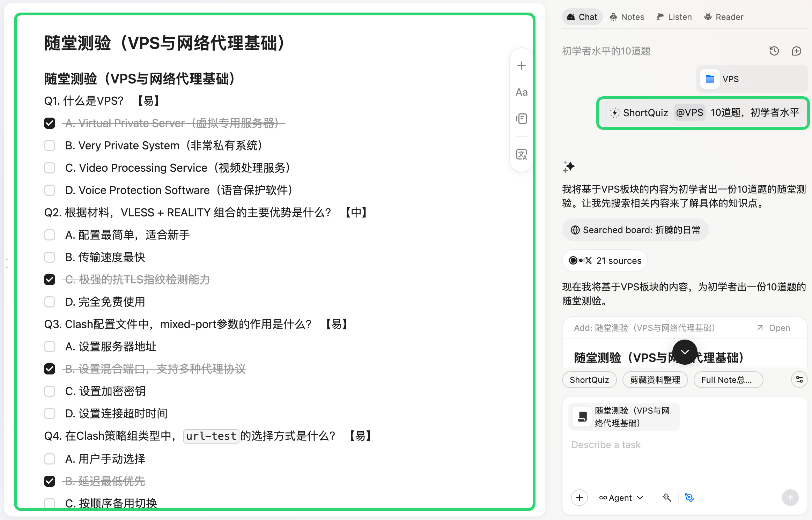Switch to the Notes tab
Screen dimensions: 812x520
click(627, 17)
